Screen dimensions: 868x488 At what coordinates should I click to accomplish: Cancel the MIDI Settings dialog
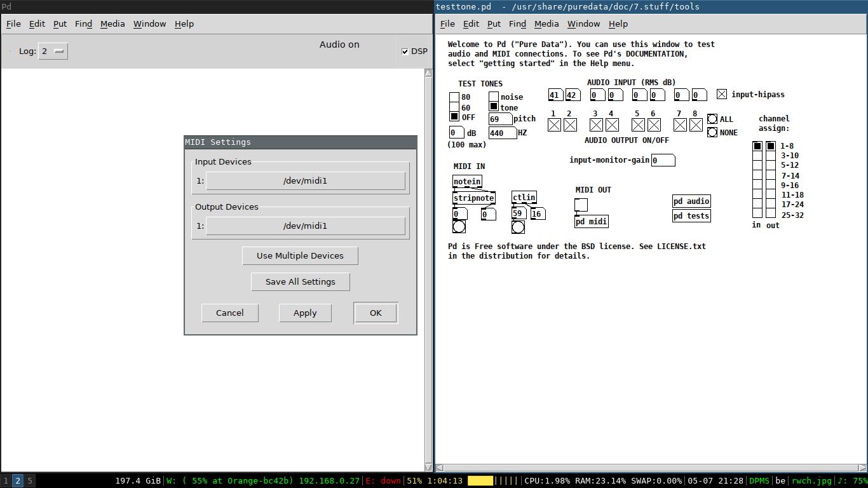tap(230, 313)
